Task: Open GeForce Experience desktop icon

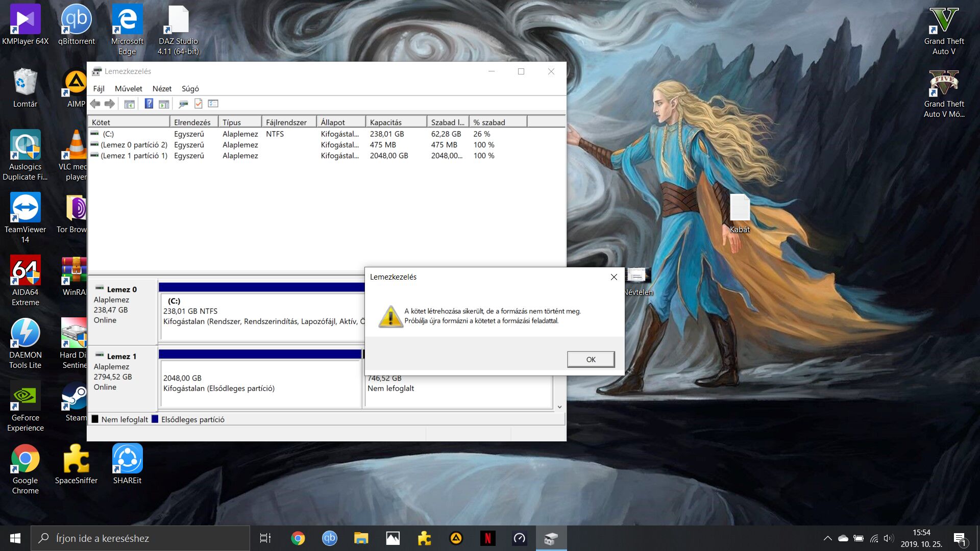Action: pyautogui.click(x=26, y=407)
